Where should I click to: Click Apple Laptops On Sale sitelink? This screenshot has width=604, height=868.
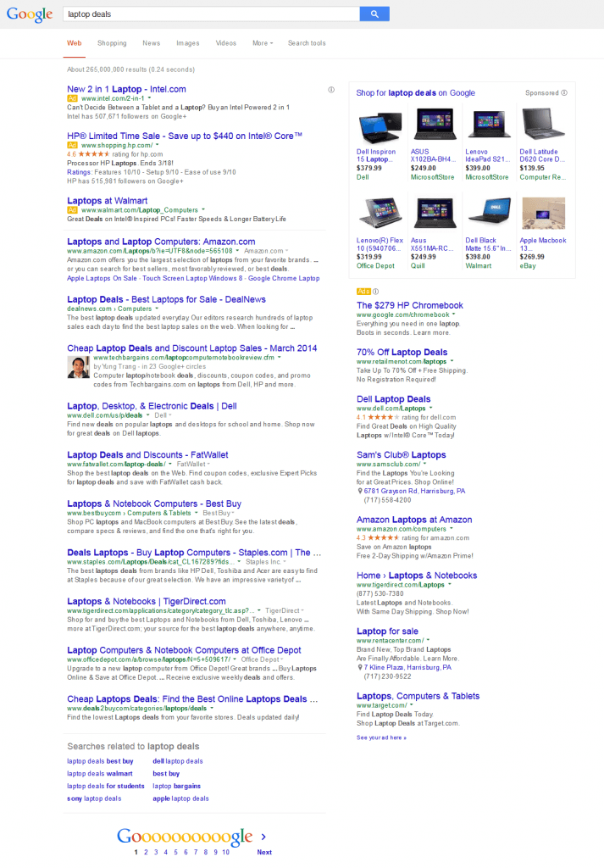tap(102, 278)
